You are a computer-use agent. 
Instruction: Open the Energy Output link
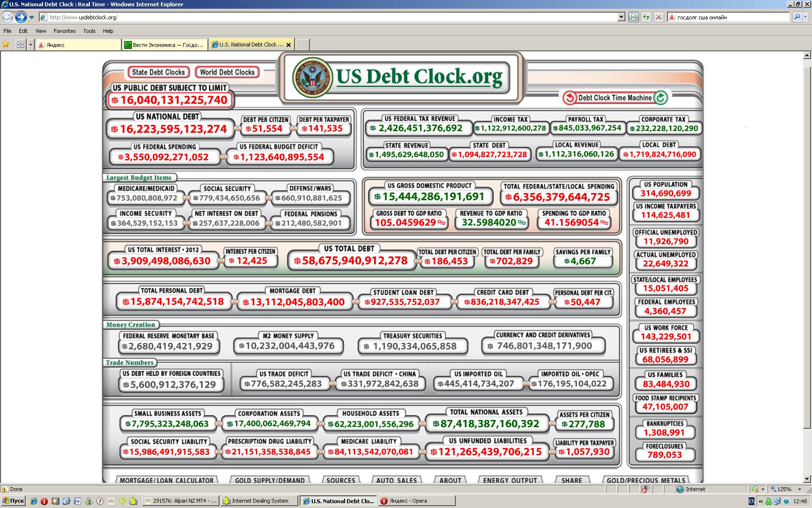click(510, 480)
